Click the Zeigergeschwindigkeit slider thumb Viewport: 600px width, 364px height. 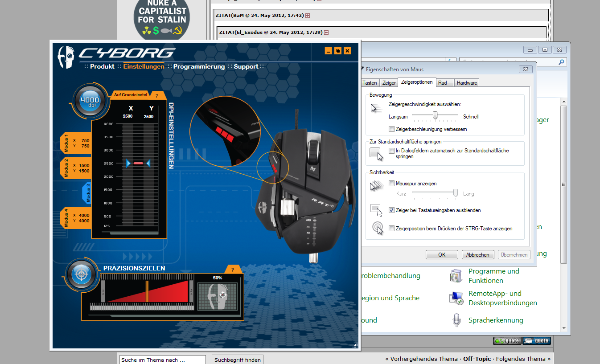point(435,116)
